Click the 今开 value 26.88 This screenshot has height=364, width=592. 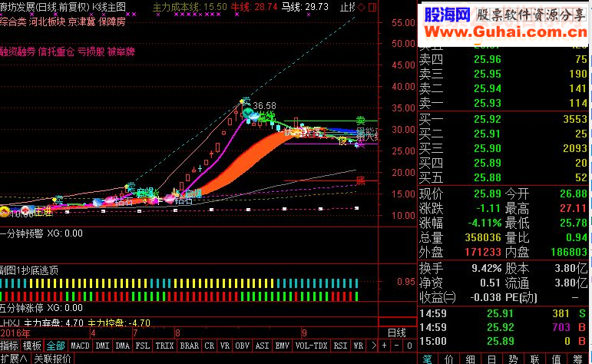(x=574, y=194)
